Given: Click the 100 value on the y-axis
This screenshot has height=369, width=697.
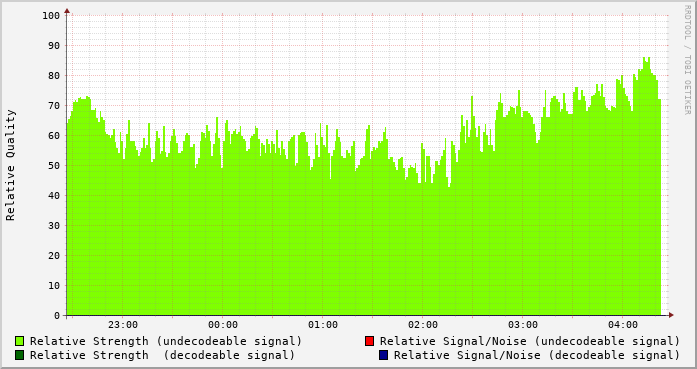Looking at the screenshot, I should click(x=51, y=16).
